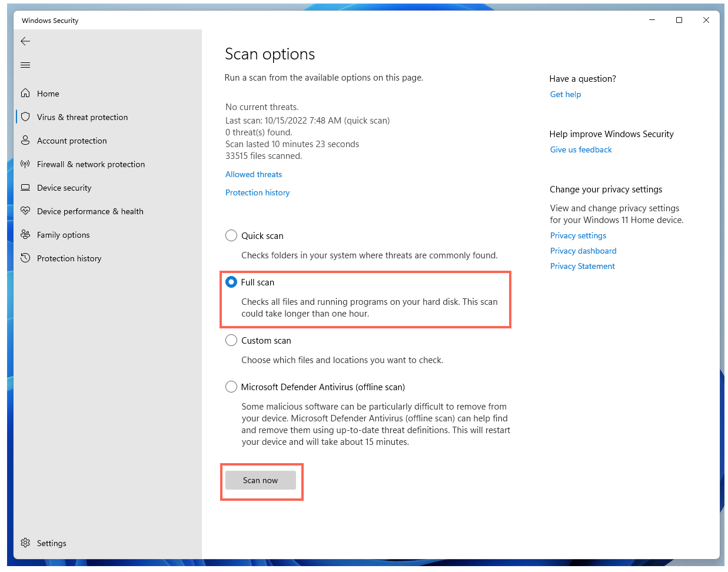
Task: Open the Privacy settings link
Action: tap(578, 235)
